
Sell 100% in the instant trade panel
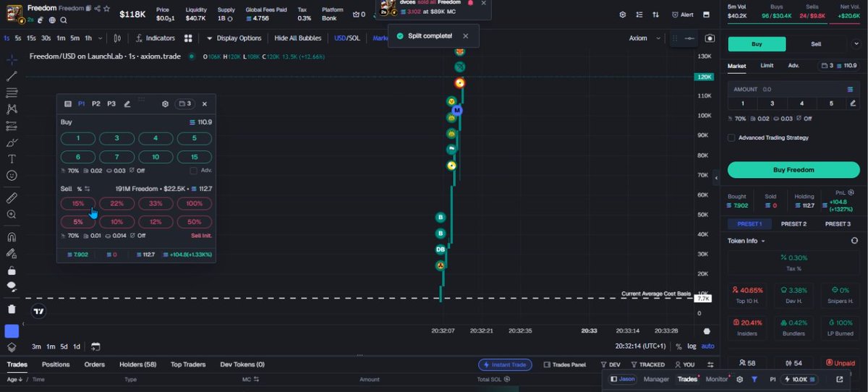[195, 204]
